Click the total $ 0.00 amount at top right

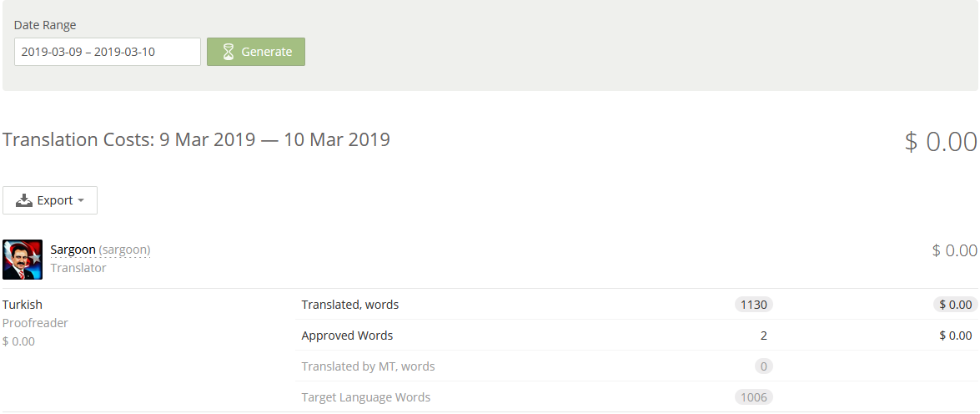(x=941, y=142)
